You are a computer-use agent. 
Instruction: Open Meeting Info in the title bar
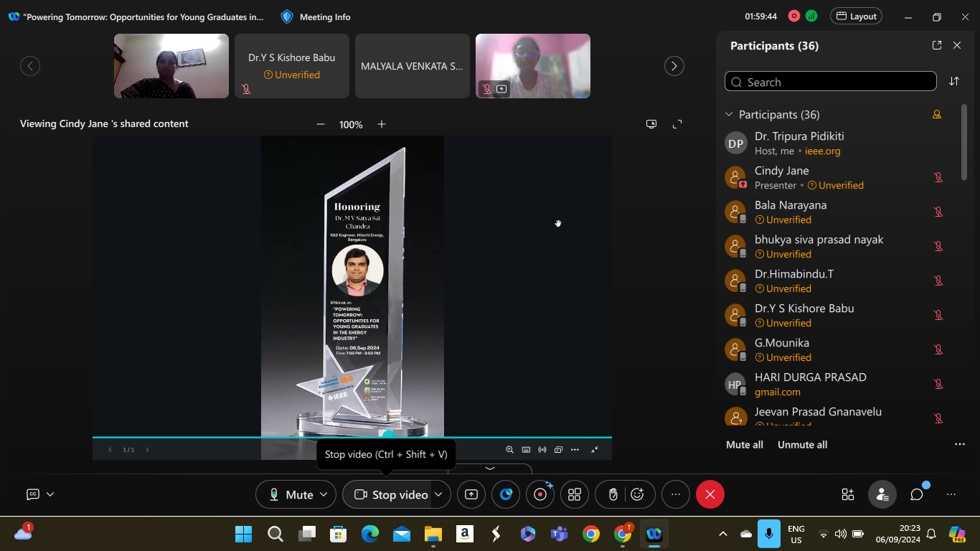(x=316, y=17)
